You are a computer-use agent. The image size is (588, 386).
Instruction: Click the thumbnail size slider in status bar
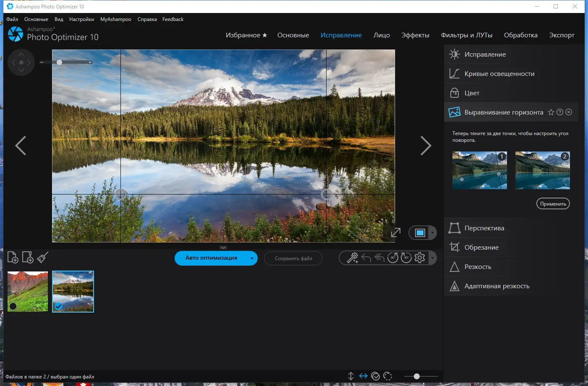click(x=417, y=376)
